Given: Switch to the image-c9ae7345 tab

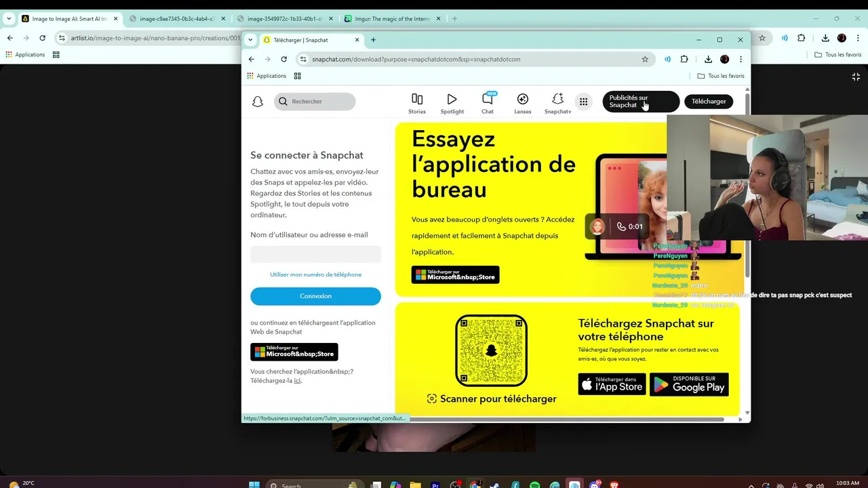Looking at the screenshot, I should pos(178,19).
